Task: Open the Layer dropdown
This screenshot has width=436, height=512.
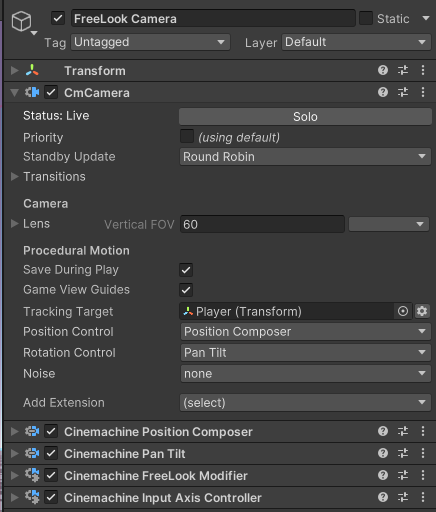Action: pos(356,42)
